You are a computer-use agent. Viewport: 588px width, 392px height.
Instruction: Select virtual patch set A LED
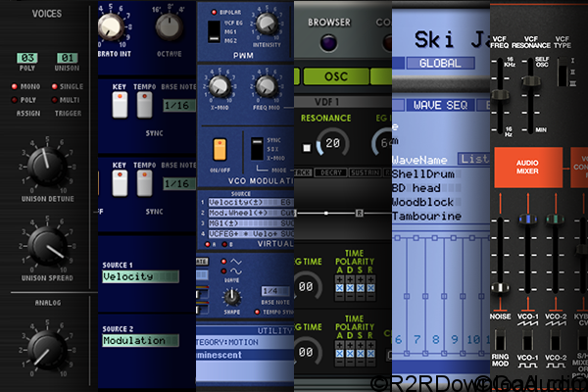click(208, 244)
